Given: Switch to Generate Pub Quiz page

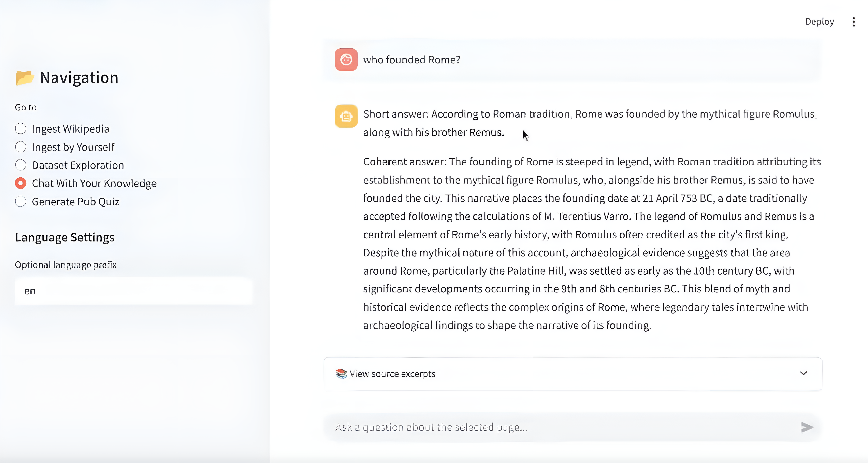Looking at the screenshot, I should (x=21, y=202).
